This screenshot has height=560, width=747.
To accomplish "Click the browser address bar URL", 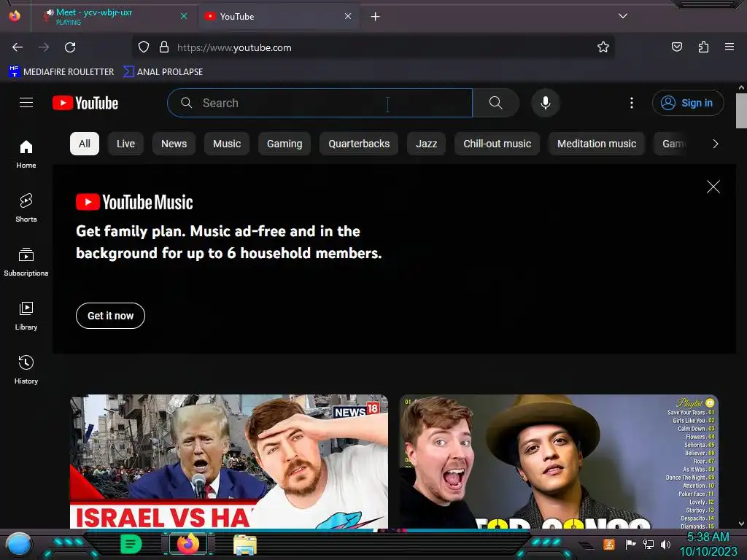I will tap(234, 47).
